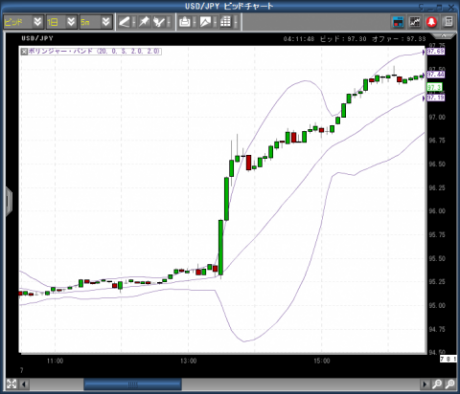This screenshot has height=394, width=460.
Task: Click the print chart icon
Action: [x=185, y=22]
